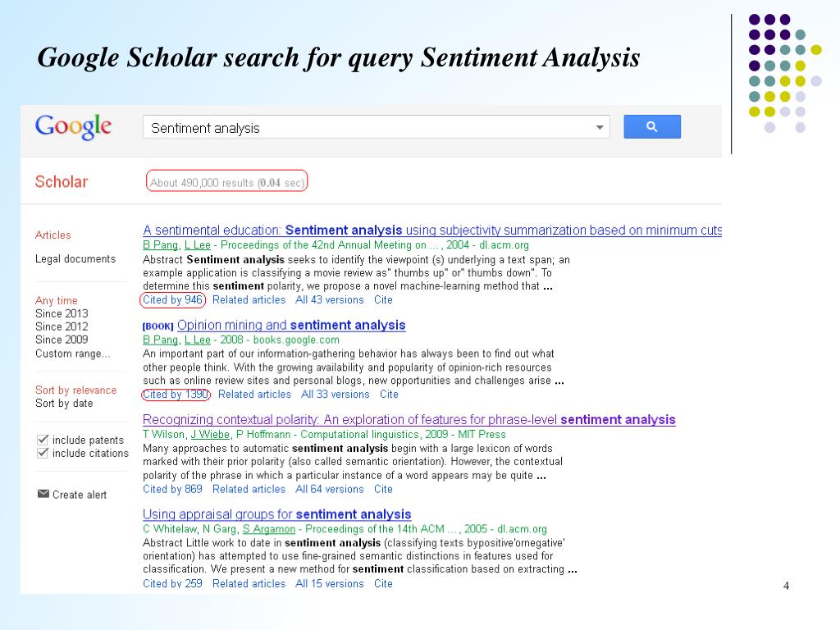Open Custom range date filter
Viewport: 840px width, 630px height.
[72, 354]
